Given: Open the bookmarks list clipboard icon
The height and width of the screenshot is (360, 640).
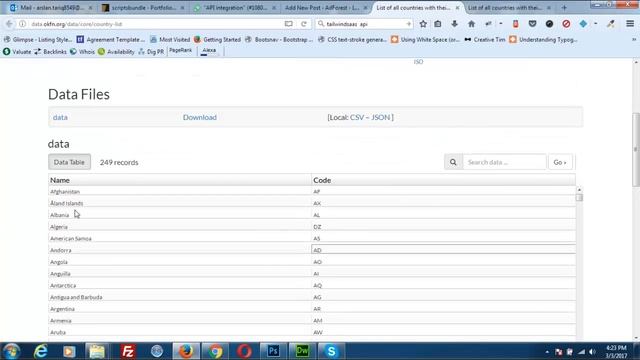Looking at the screenshot, I should coord(438,24).
